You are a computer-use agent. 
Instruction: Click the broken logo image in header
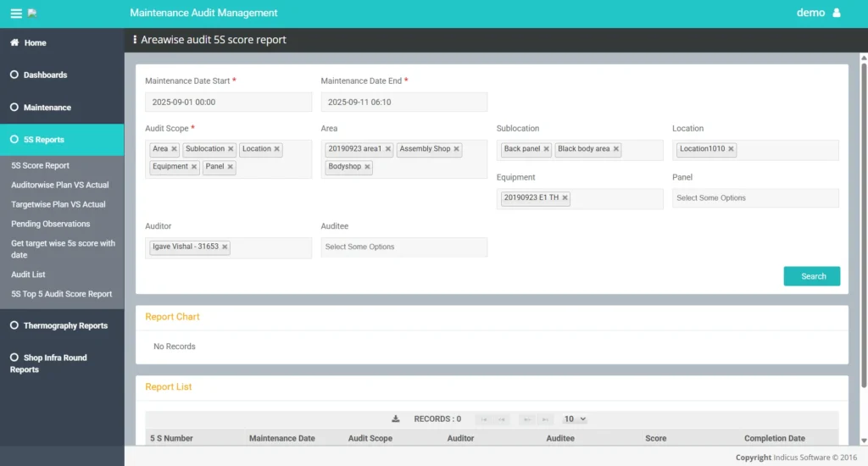[32, 14]
